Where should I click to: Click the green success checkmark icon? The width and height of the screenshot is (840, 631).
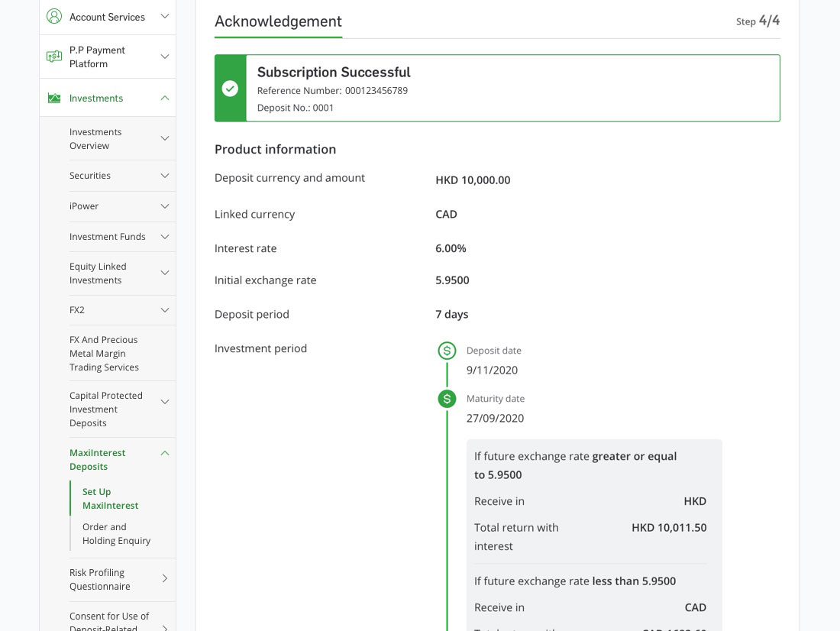pyautogui.click(x=230, y=89)
